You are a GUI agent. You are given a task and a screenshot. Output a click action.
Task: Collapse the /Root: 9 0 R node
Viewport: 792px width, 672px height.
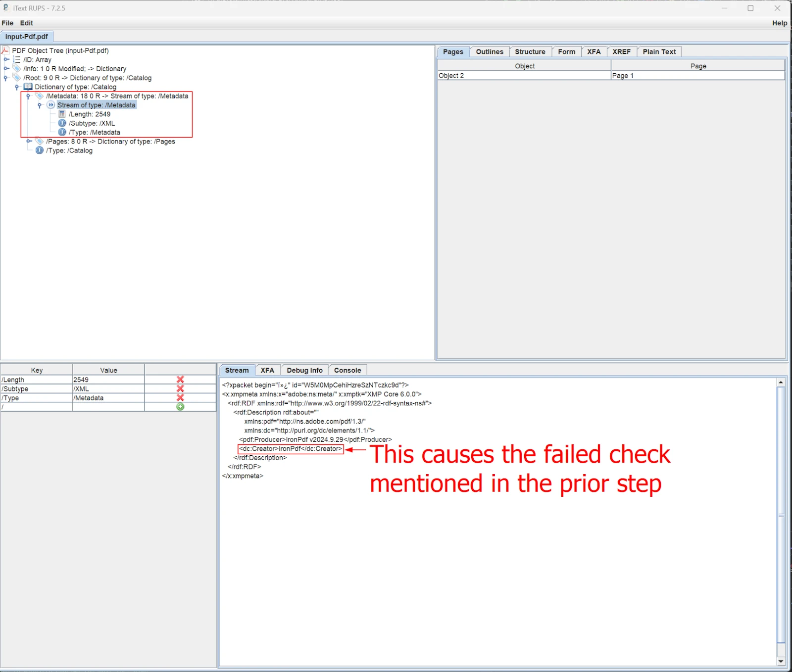click(5, 78)
